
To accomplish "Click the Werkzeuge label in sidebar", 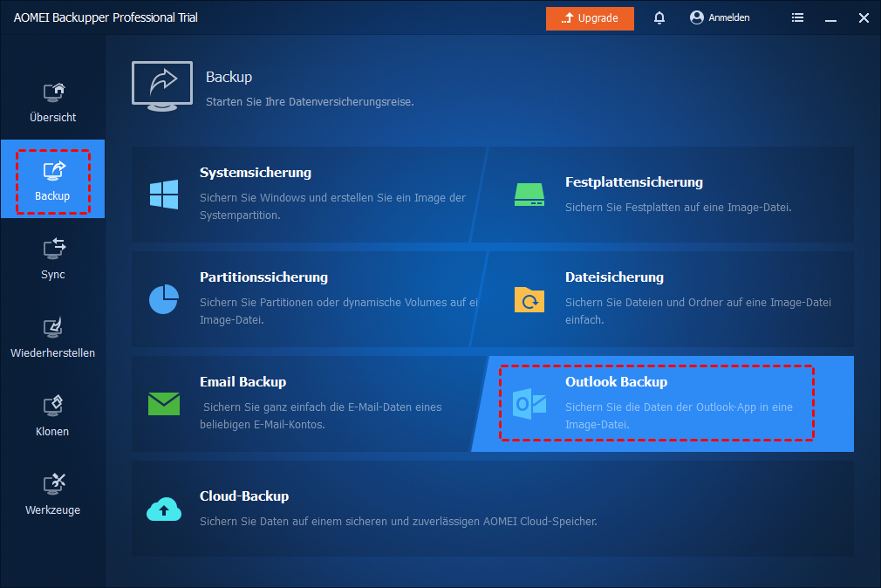I will coord(53,510).
